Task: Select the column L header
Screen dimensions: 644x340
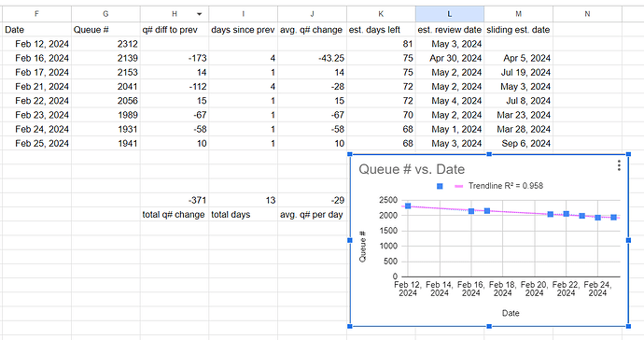Action: pos(450,14)
